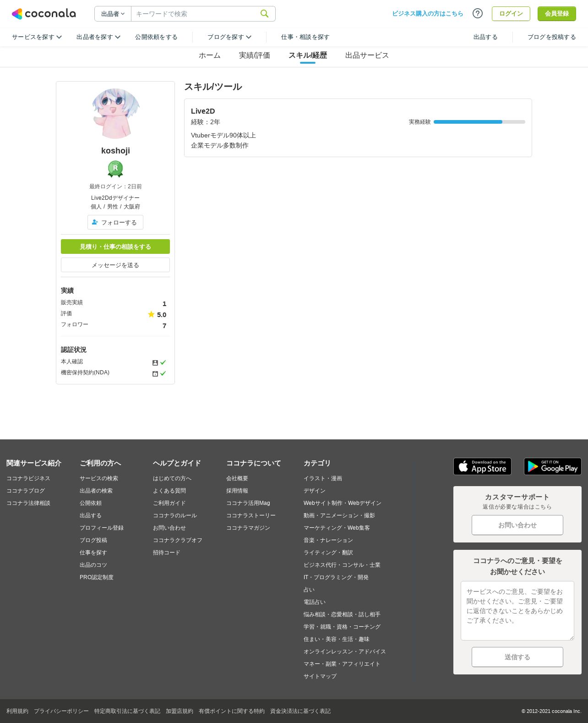The image size is (588, 723).
Task: Open 電話占い category link
Action: click(x=315, y=602)
